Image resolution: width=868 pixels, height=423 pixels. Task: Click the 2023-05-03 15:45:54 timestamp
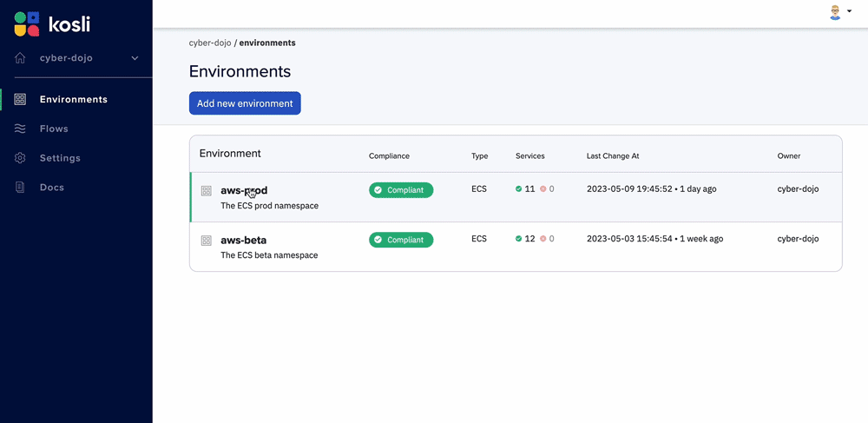tap(629, 239)
